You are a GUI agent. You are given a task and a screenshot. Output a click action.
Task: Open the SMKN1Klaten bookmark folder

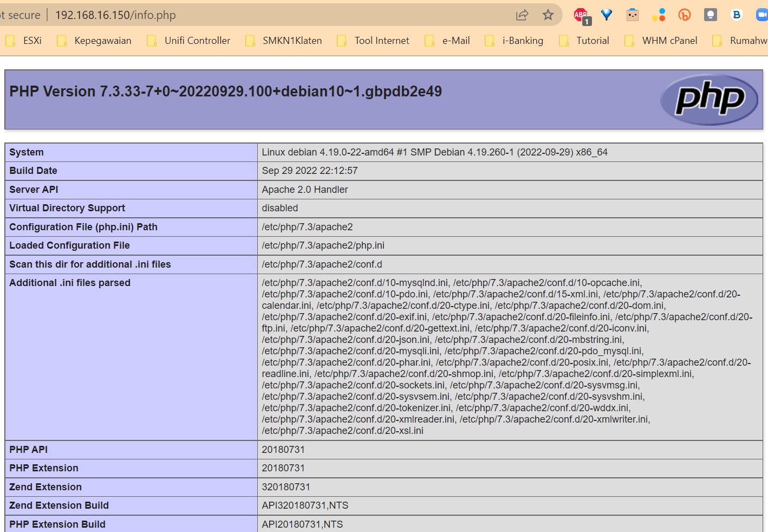point(284,41)
